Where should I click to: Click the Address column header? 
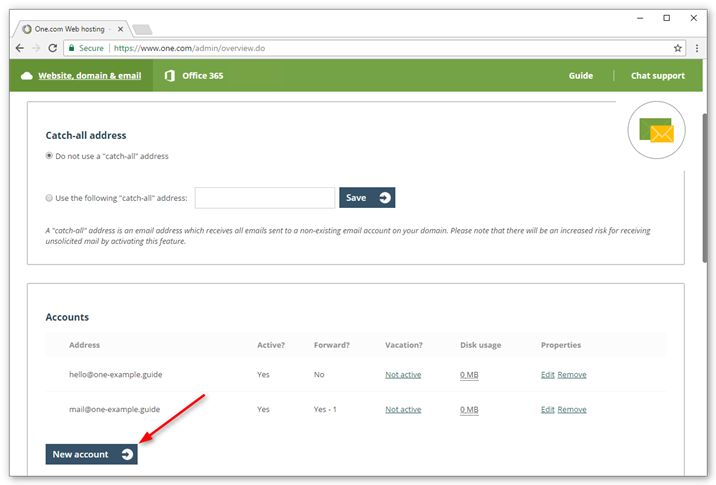(84, 345)
